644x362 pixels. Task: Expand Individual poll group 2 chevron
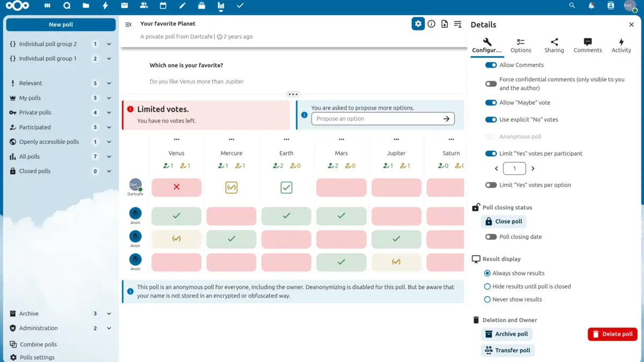(x=109, y=44)
